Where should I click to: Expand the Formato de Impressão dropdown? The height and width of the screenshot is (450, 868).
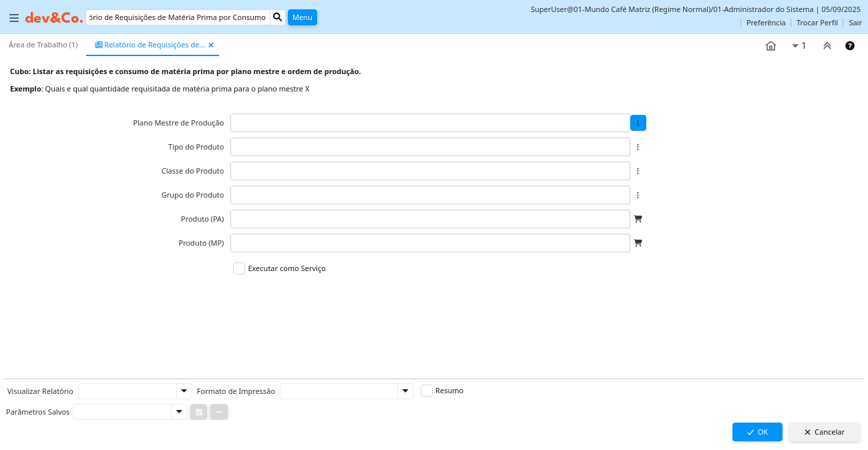405,391
